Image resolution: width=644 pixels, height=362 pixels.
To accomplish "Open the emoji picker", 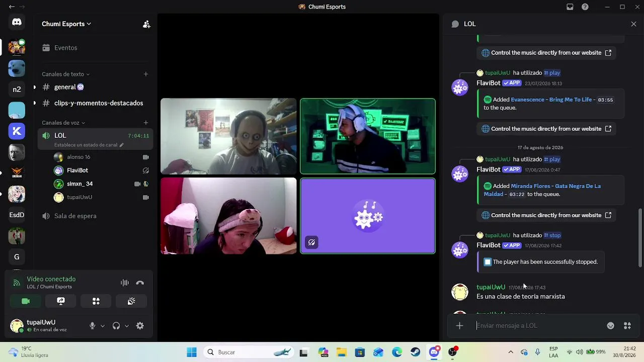I will [610, 326].
